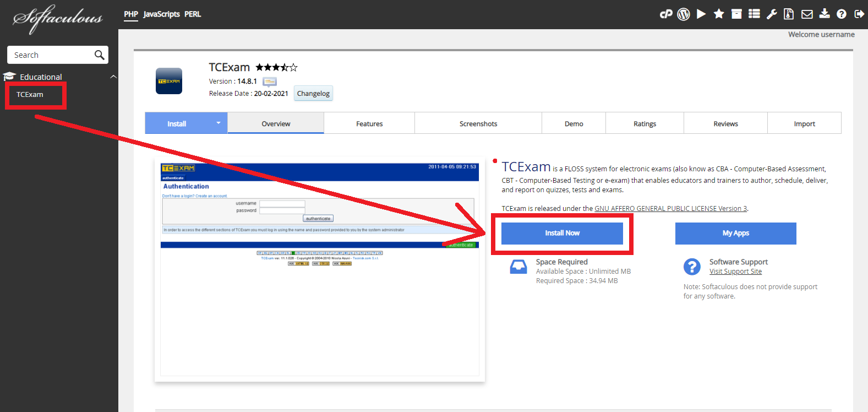Click the Install Now button
This screenshot has height=412, width=868.
point(562,233)
